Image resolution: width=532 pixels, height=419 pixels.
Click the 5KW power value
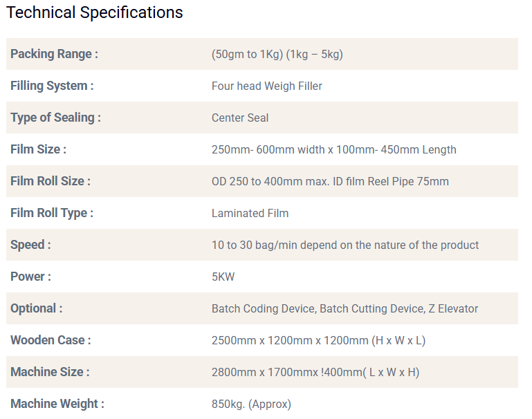[x=223, y=277]
